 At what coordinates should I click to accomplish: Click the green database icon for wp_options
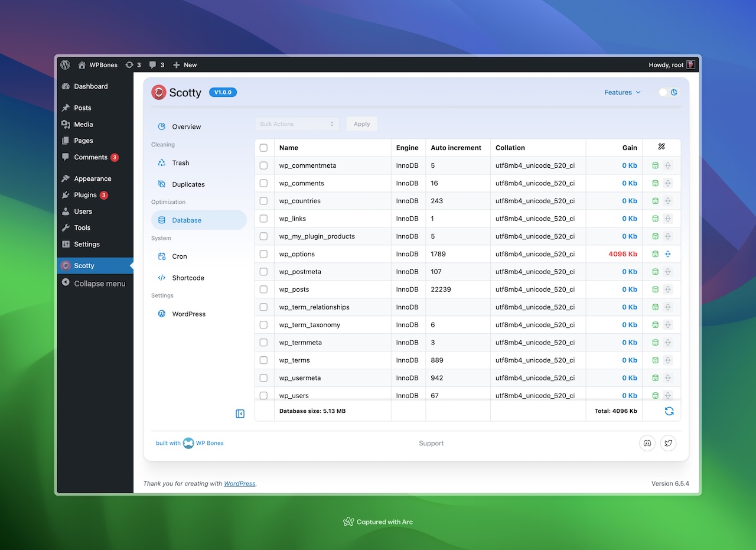click(655, 254)
